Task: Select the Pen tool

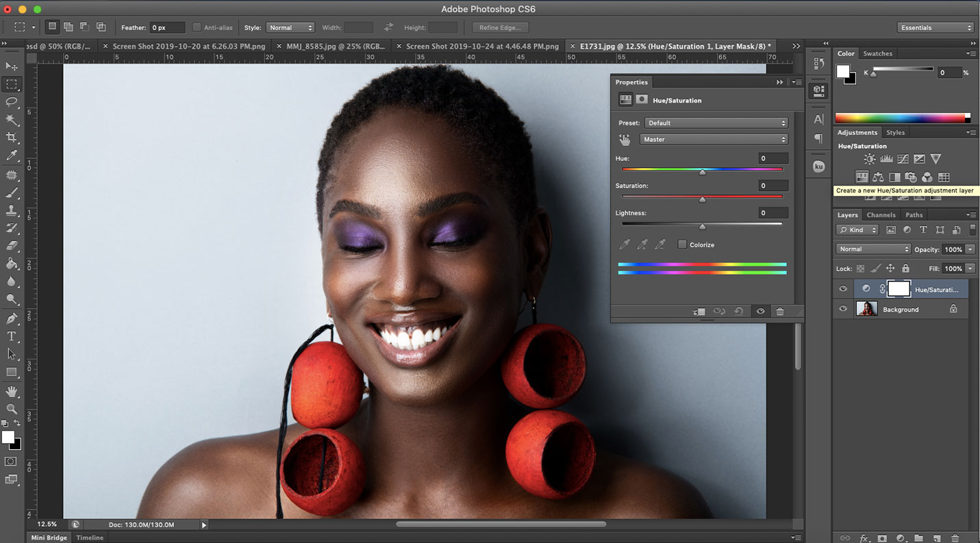Action: click(12, 318)
